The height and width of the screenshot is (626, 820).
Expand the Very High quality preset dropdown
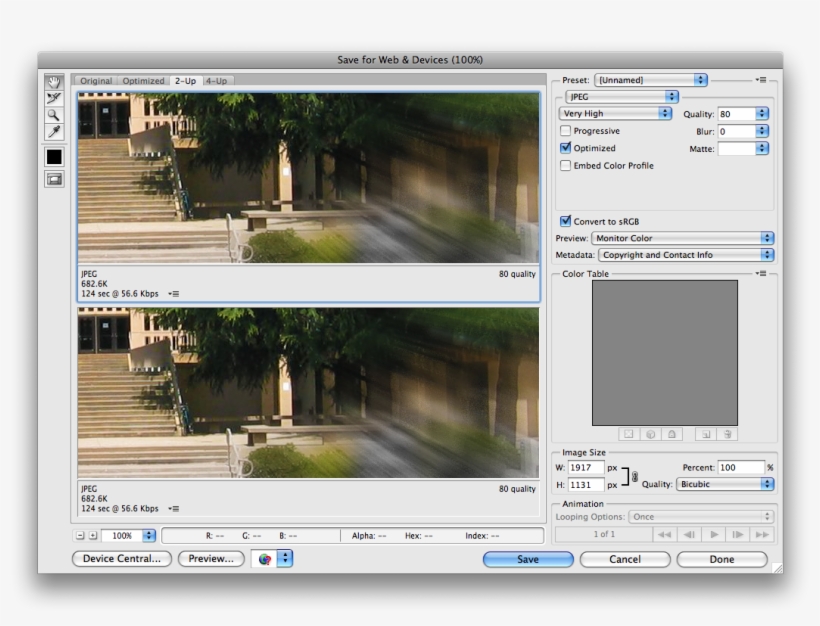point(615,114)
